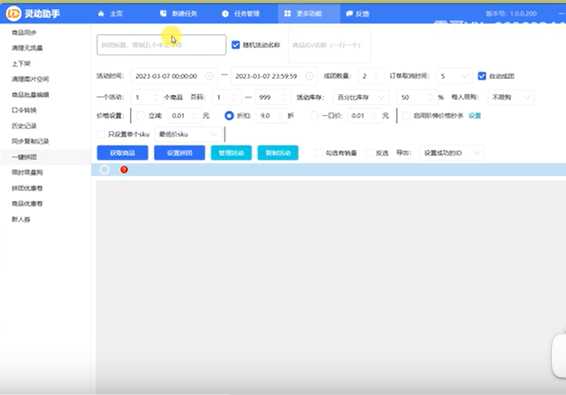
Task: Select the 立减 radio button
Action: [141, 116]
